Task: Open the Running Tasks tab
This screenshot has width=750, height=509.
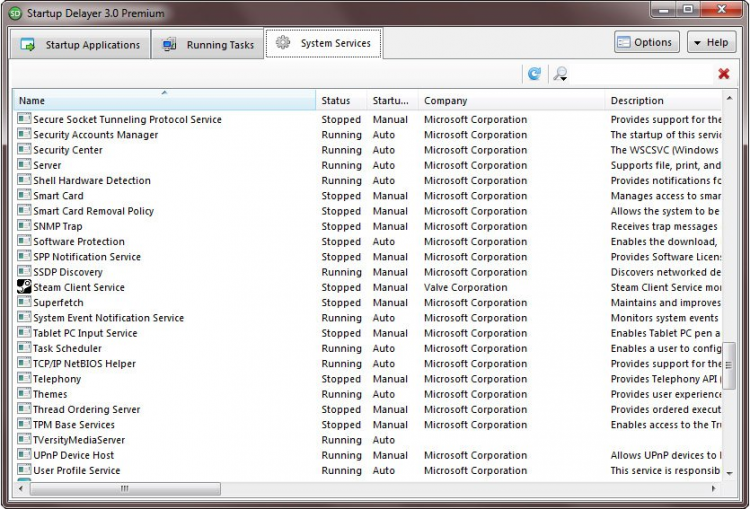Action: [208, 45]
